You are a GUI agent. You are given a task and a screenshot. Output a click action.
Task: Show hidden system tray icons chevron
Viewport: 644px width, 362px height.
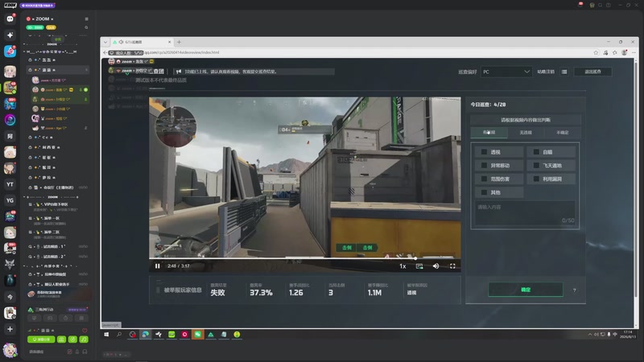click(x=590, y=335)
